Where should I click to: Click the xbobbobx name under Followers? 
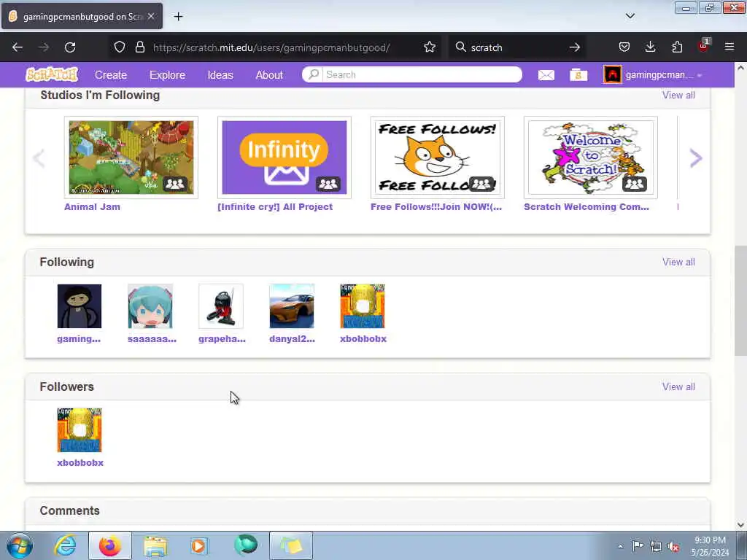[80, 463]
